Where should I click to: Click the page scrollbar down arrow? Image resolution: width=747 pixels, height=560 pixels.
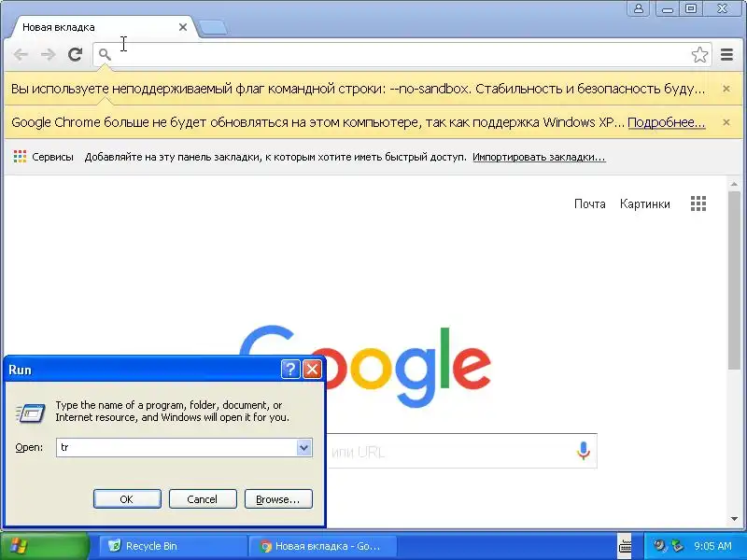coord(734,519)
